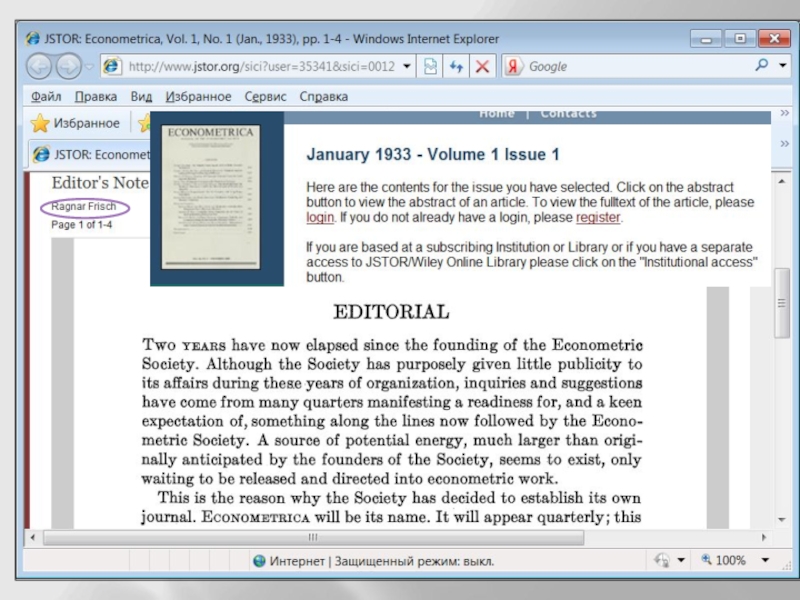This screenshot has width=800, height=600.
Task: Click the Refresh page icon
Action: [x=457, y=67]
